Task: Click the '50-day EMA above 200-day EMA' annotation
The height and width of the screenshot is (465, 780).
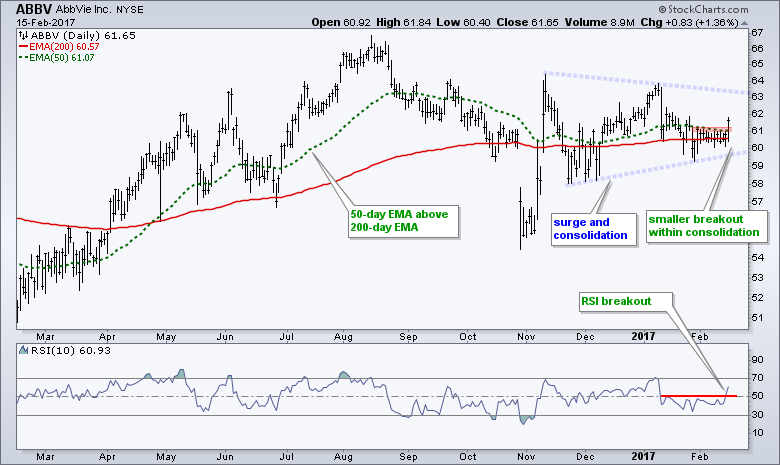Action: pos(402,221)
